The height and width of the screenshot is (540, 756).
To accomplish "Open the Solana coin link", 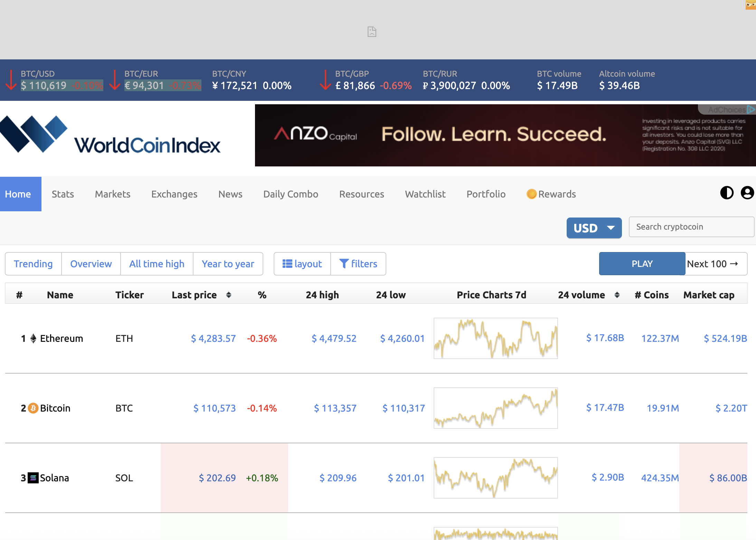I will coord(55,478).
